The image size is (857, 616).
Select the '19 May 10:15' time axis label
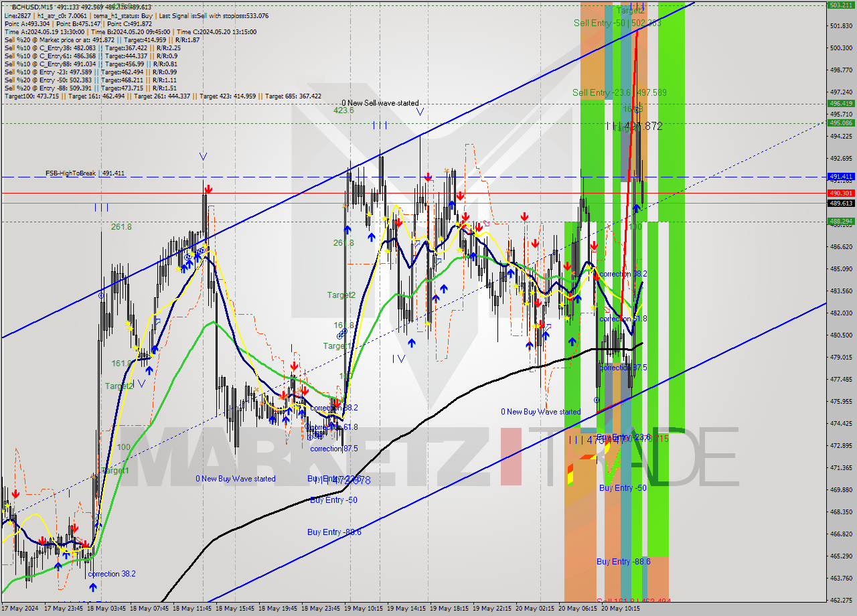[x=365, y=609]
